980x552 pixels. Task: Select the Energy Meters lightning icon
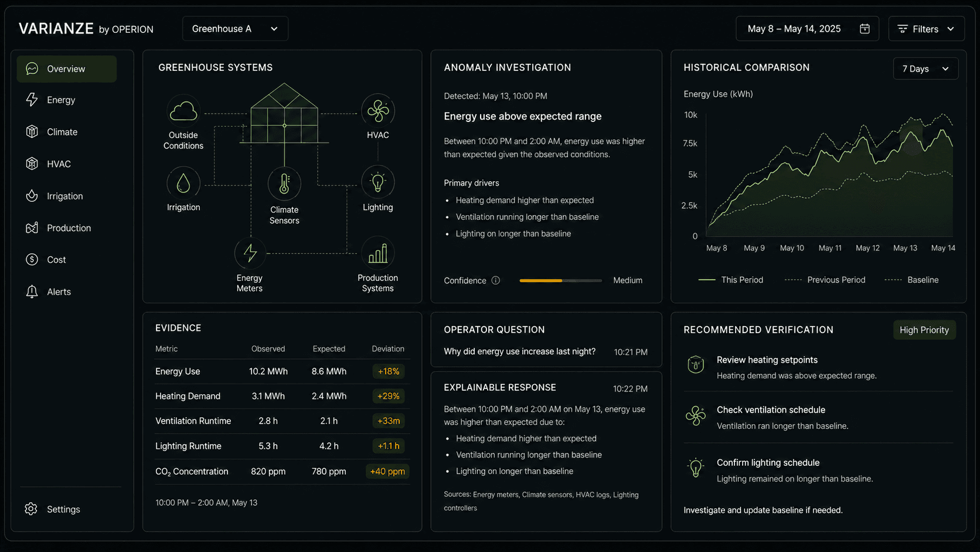[250, 253]
